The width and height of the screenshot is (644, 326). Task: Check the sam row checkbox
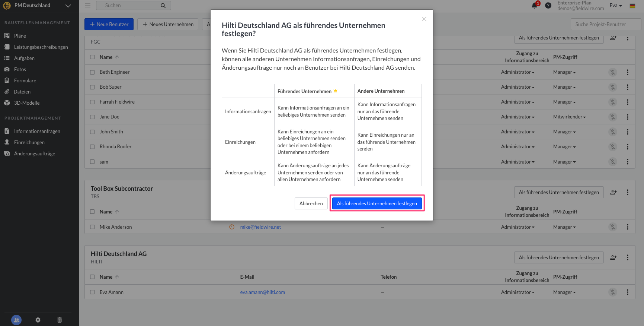[x=92, y=162]
